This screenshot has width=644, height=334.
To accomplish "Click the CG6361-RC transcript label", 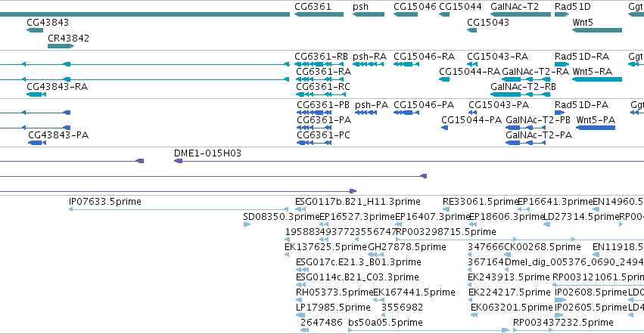I will (x=323, y=87).
